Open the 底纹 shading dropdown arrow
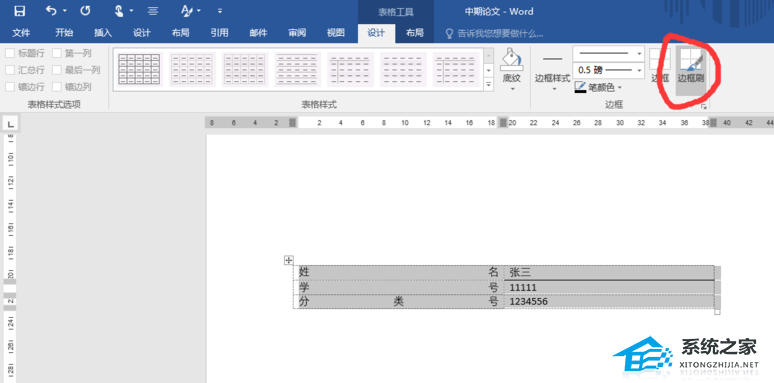Screen dimensions: 774x383 512,89
